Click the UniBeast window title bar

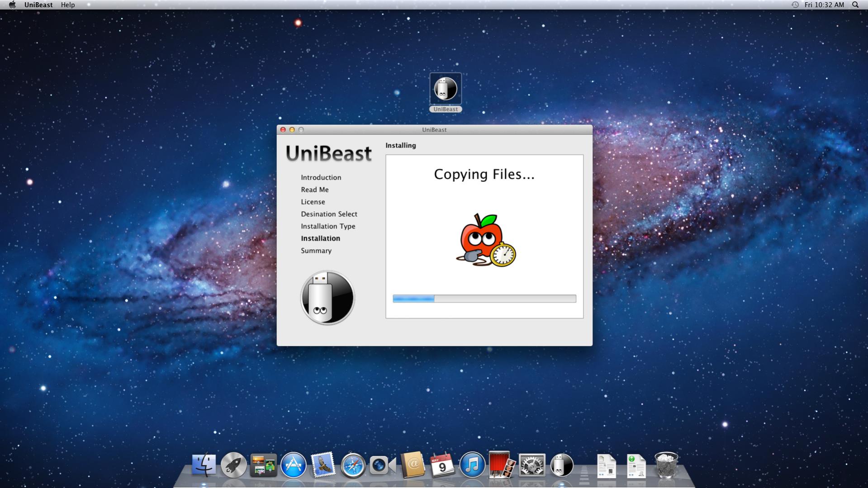[x=434, y=130]
